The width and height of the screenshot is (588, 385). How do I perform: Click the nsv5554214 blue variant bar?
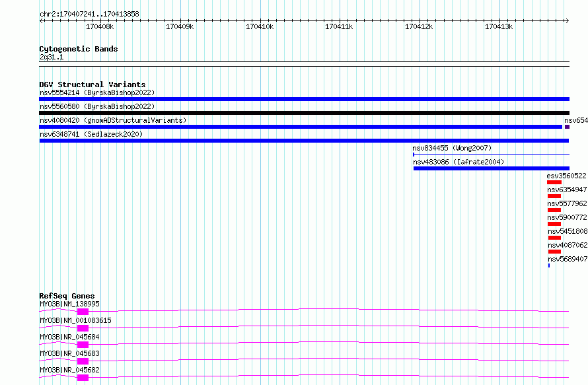(x=304, y=99)
